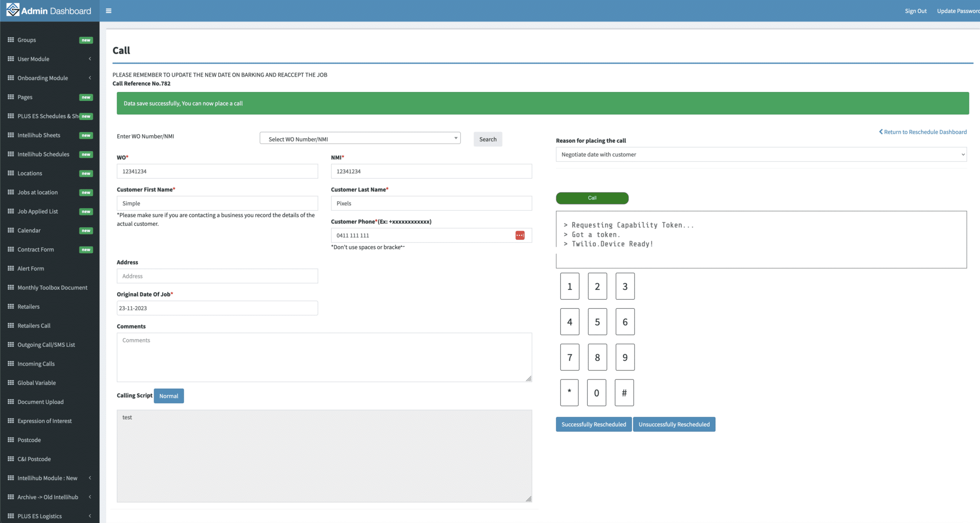980x523 pixels.
Task: Click the Original Date Of Job field
Action: coord(217,308)
